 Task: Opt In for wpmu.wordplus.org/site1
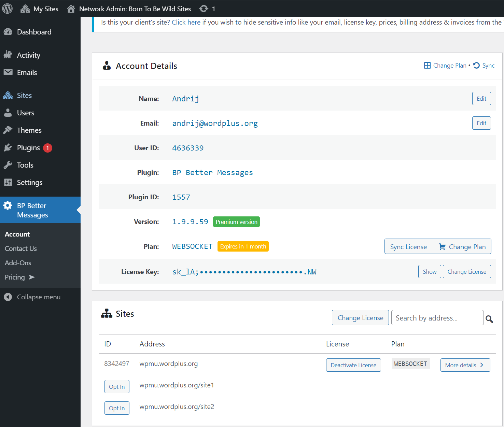117,387
